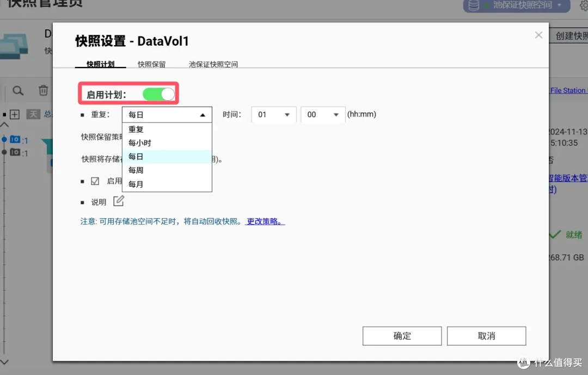Click the settings gear icon top right
Viewport: 588px width, 375px height.
pyautogui.click(x=584, y=5)
